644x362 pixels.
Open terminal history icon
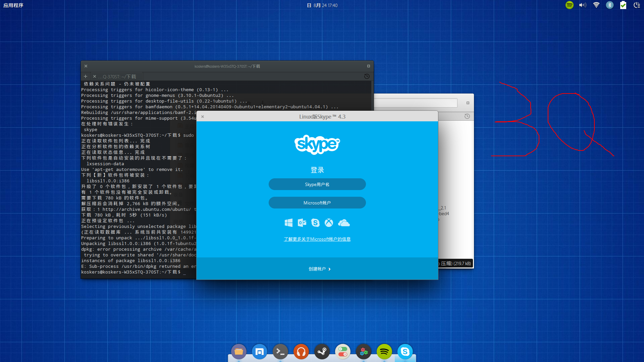tap(367, 76)
